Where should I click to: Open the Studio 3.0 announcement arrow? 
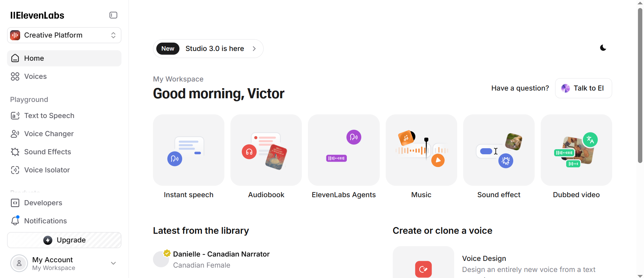(254, 49)
